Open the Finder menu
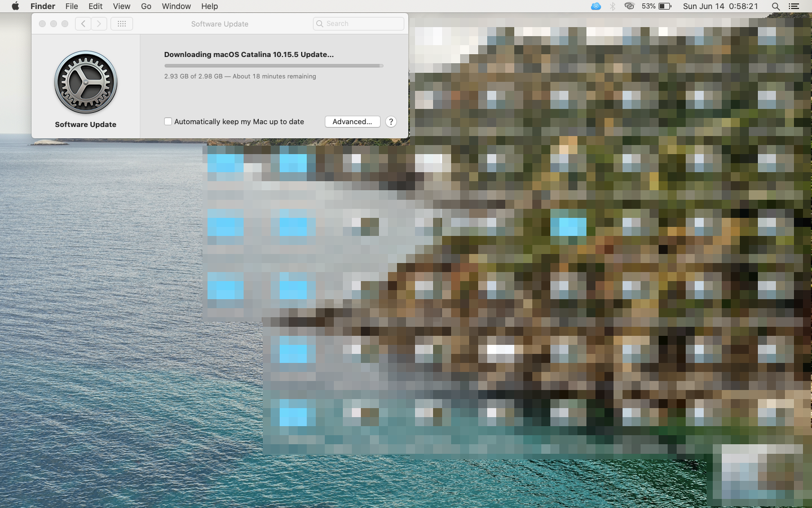 pos(43,6)
